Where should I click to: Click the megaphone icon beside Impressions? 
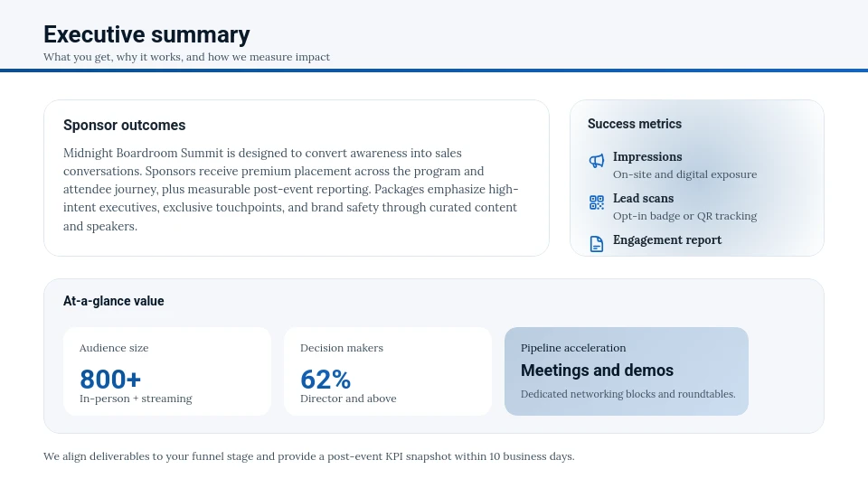tap(597, 161)
